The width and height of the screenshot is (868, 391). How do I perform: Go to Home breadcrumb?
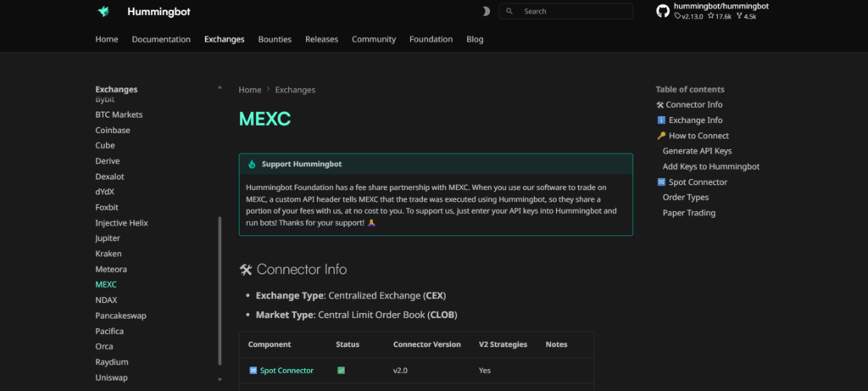(250, 90)
